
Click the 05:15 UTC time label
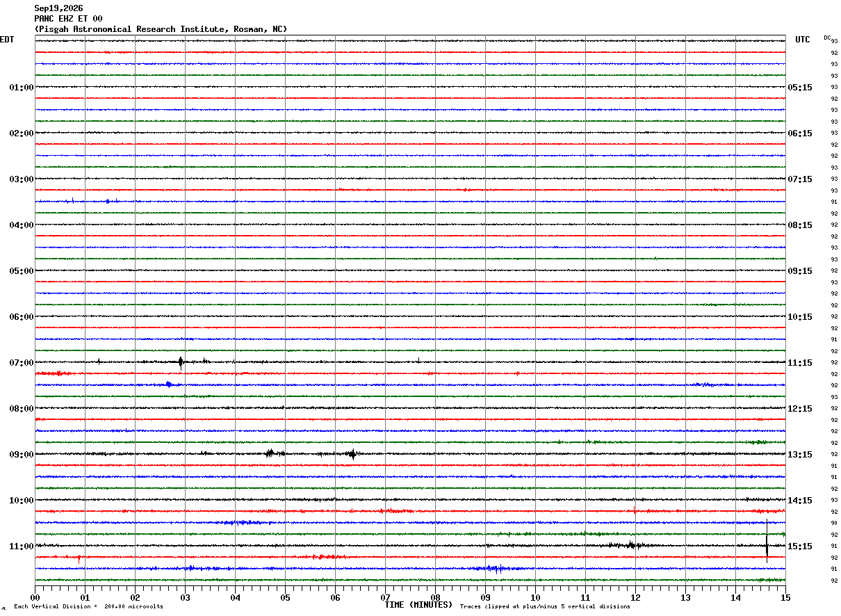[x=799, y=88]
